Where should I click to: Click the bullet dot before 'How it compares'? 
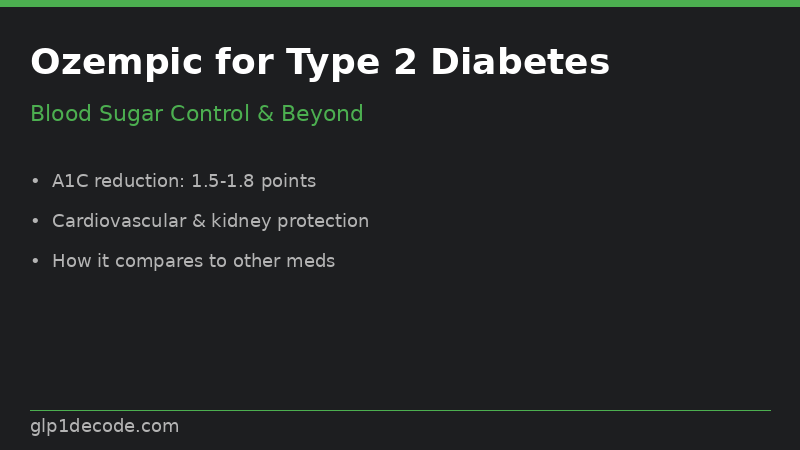click(x=35, y=261)
